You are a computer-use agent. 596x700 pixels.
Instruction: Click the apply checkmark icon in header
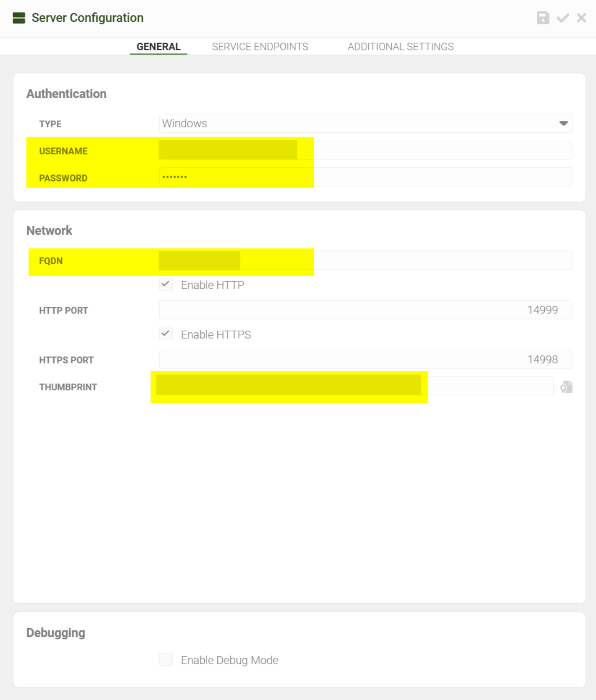563,18
